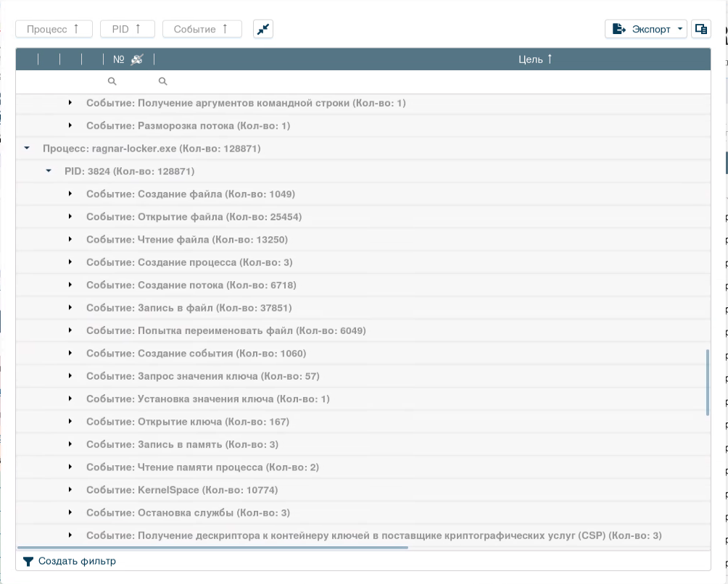The height and width of the screenshot is (584, 728).
Task: Click the funnel icon next to Создать фильтр
Action: 28,561
